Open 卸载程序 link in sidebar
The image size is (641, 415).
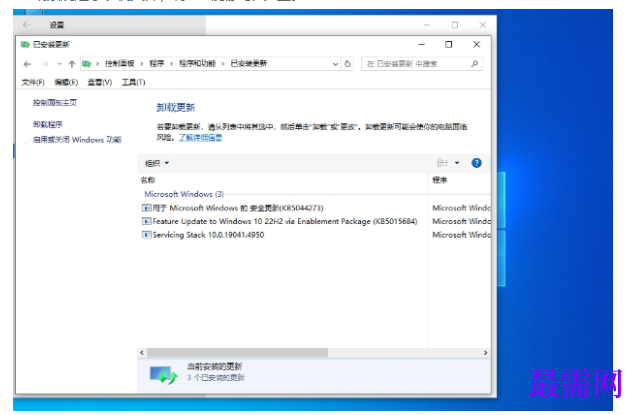(x=48, y=124)
